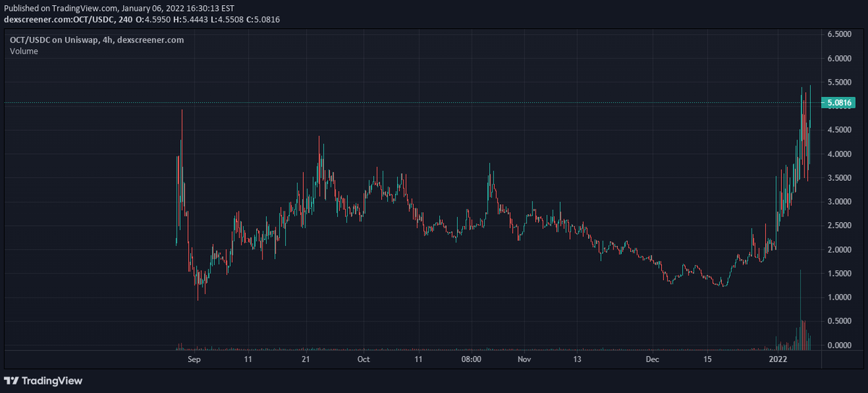Click the 0.5000 price axis label
Screen dimensions: 868x393
coord(839,321)
